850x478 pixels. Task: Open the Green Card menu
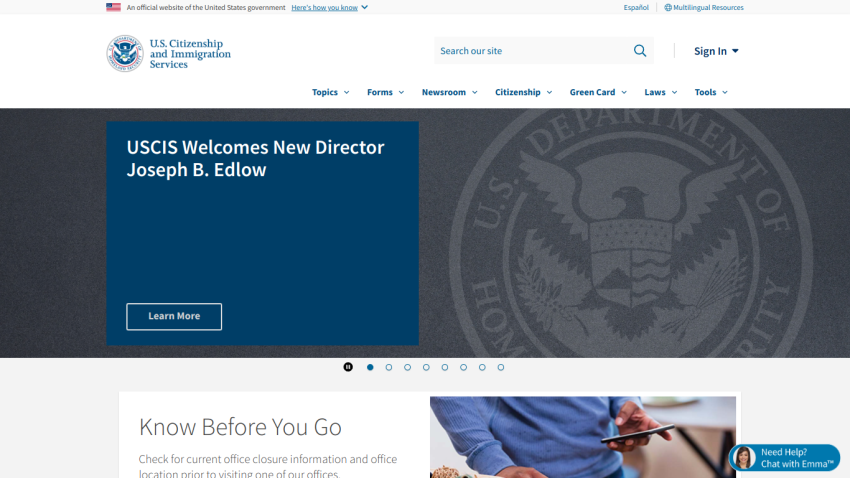point(593,92)
